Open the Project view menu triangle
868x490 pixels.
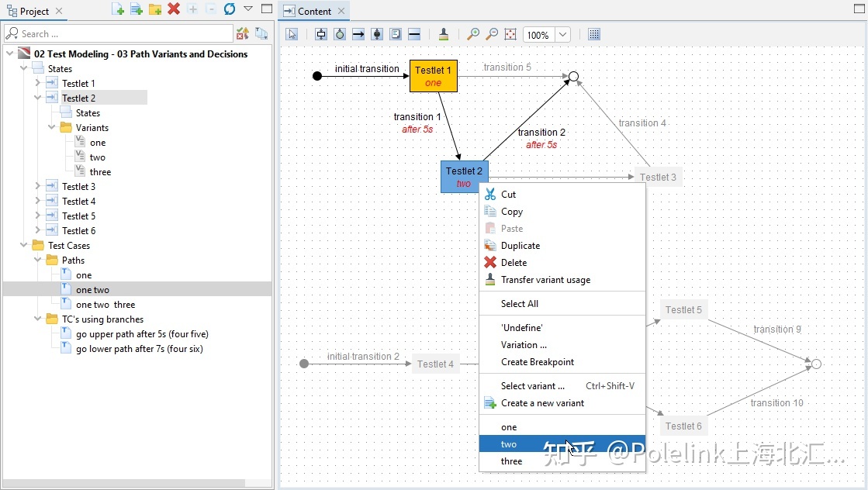[x=248, y=9]
